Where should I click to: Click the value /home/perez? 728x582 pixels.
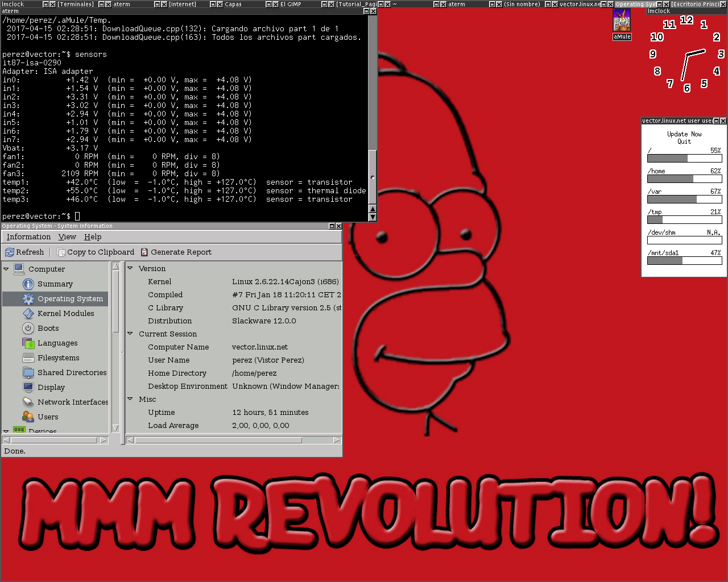(x=254, y=373)
